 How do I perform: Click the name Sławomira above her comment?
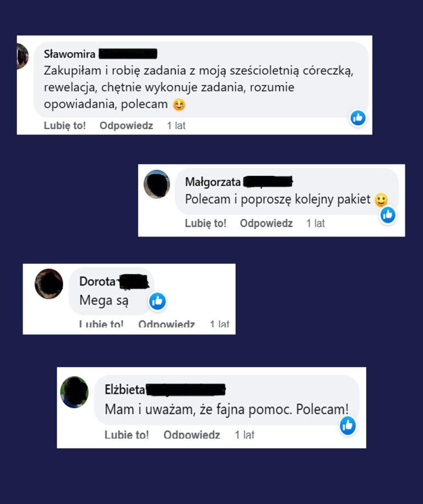click(x=69, y=53)
